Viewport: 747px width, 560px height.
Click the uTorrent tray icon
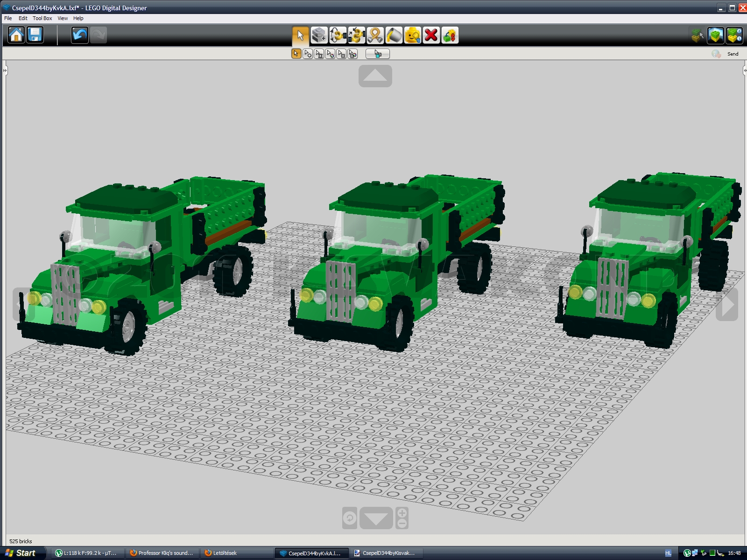click(687, 553)
